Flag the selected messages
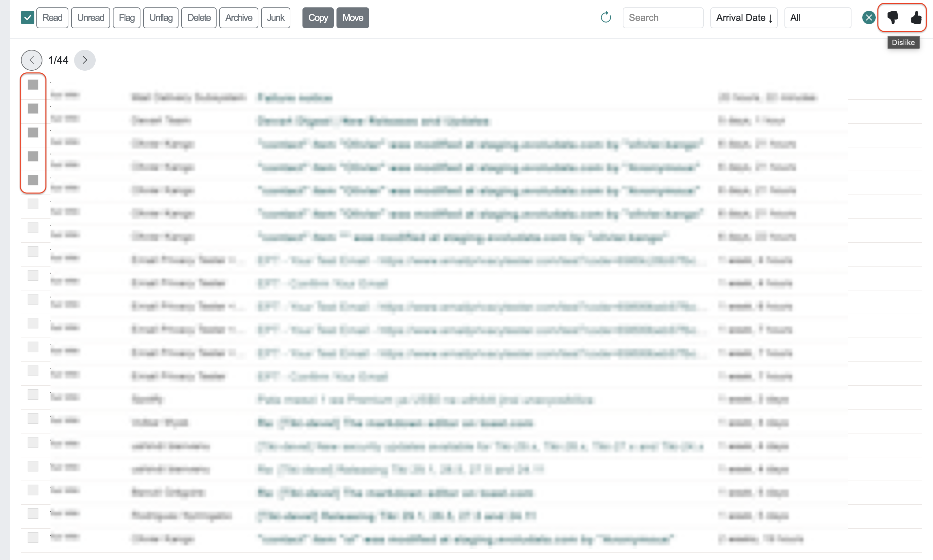This screenshot has height=560, width=933. 127,18
